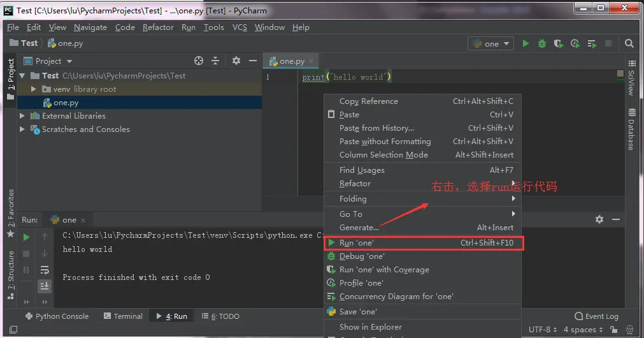Click the up stack trace arrow
This screenshot has width=644, height=338.
click(x=45, y=237)
